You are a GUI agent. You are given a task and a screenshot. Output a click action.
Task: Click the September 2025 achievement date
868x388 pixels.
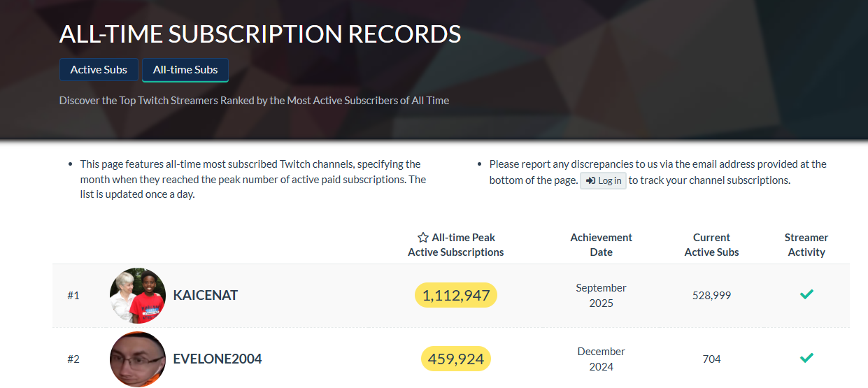tap(601, 295)
